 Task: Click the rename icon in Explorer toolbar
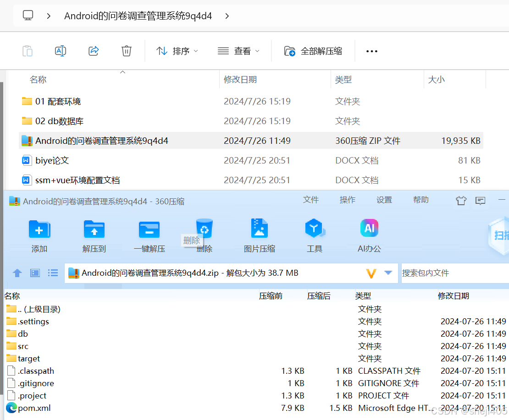[x=61, y=51]
